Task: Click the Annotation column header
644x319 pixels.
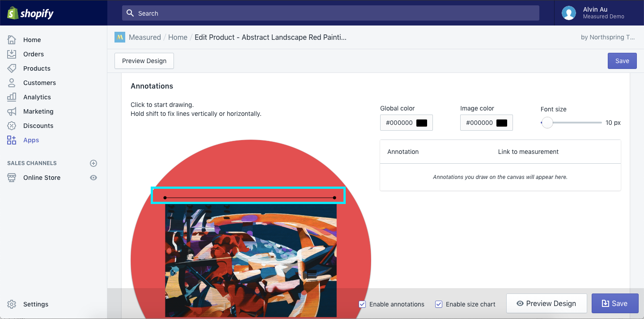Action: 403,152
